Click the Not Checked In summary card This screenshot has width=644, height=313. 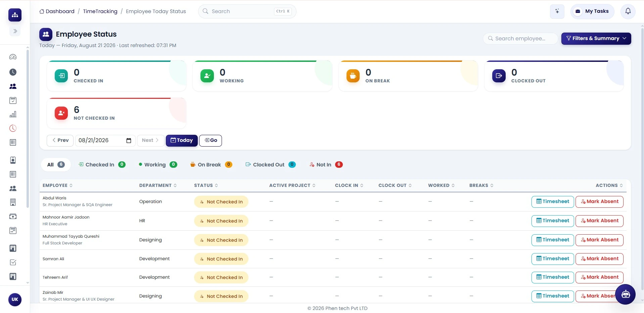(x=117, y=113)
